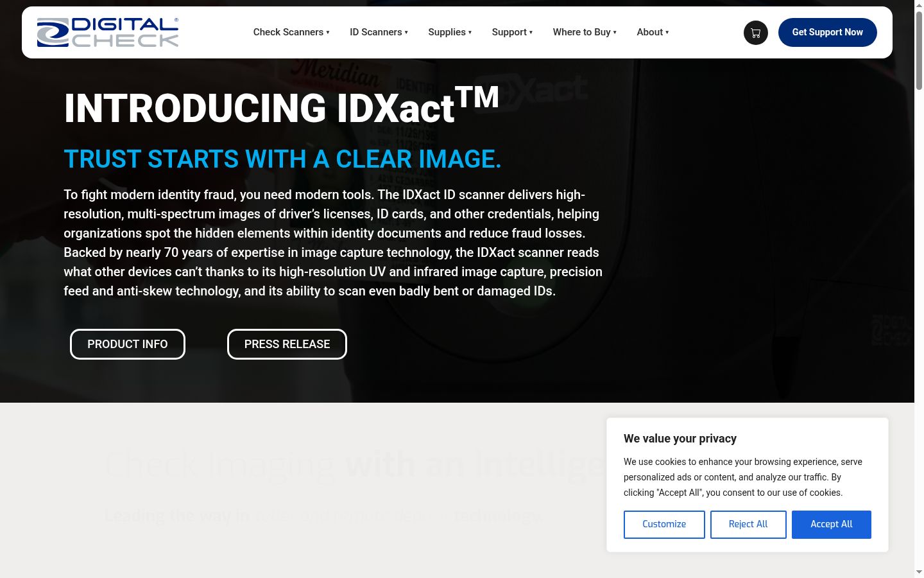
Task: Click the scrollbar up arrow
Action: (x=919, y=5)
